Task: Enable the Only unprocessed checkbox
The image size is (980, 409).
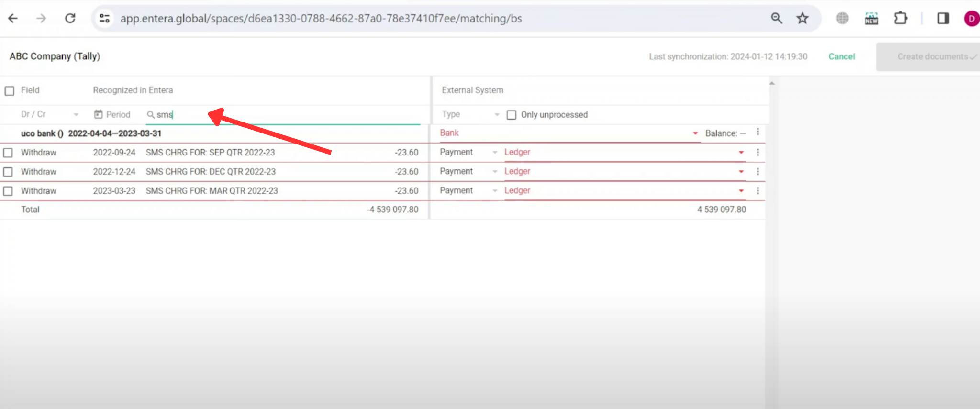Action: 512,115
